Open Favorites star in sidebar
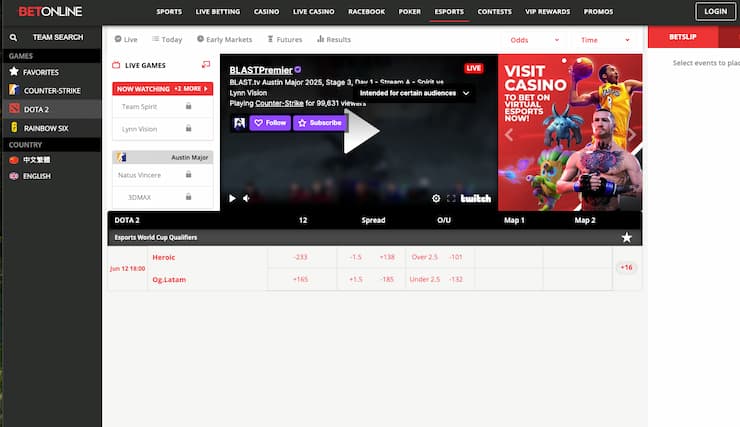740x427 pixels. tap(14, 72)
